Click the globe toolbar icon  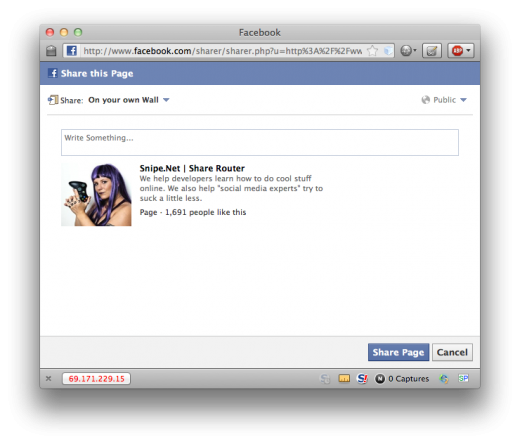pyautogui.click(x=406, y=51)
